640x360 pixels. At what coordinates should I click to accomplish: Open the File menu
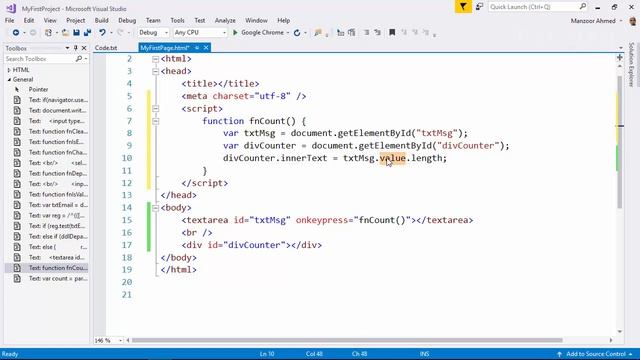9,20
